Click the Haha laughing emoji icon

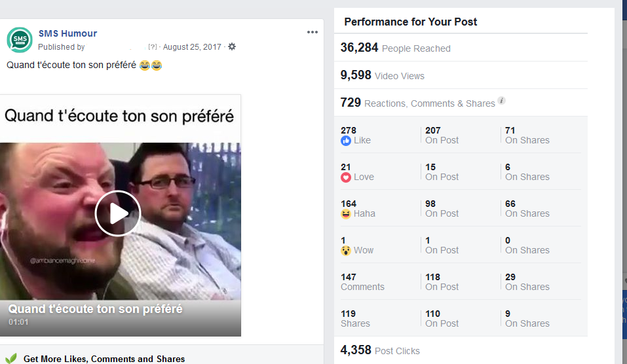point(346,214)
